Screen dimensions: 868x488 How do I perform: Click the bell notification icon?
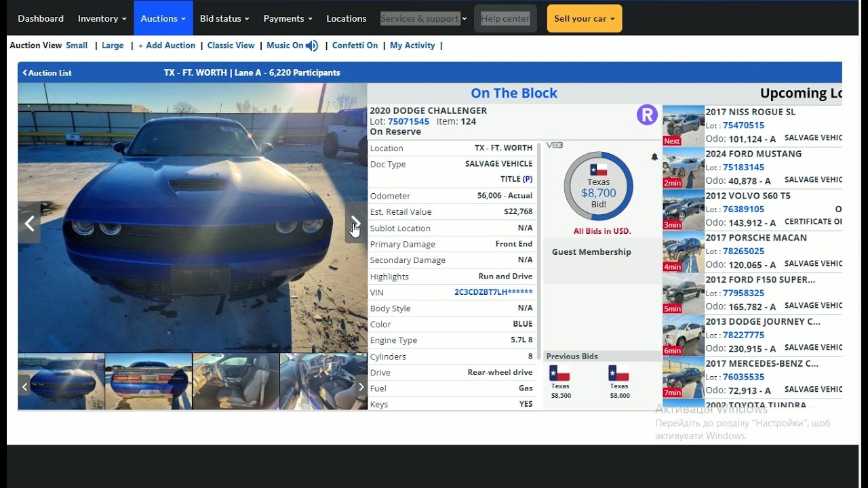pyautogui.click(x=654, y=157)
